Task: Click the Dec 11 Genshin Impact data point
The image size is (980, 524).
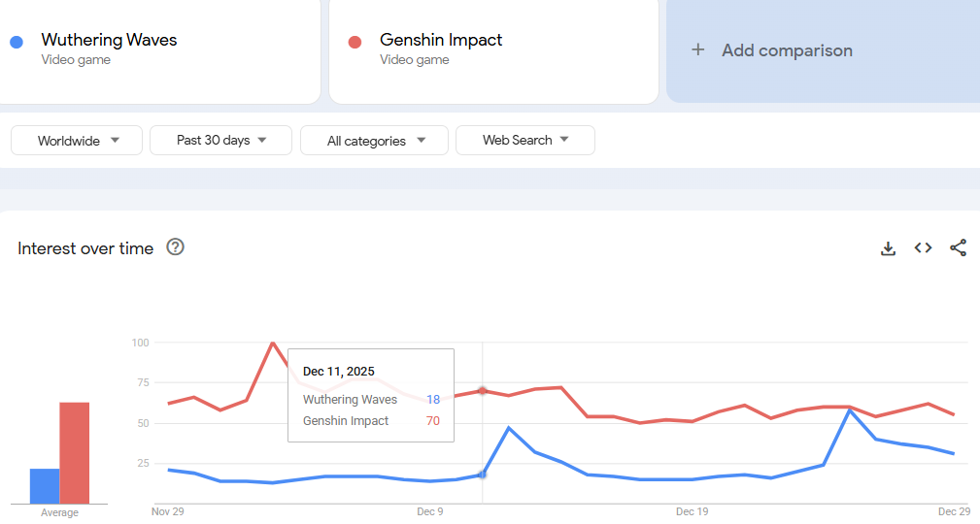Action: 483,391
